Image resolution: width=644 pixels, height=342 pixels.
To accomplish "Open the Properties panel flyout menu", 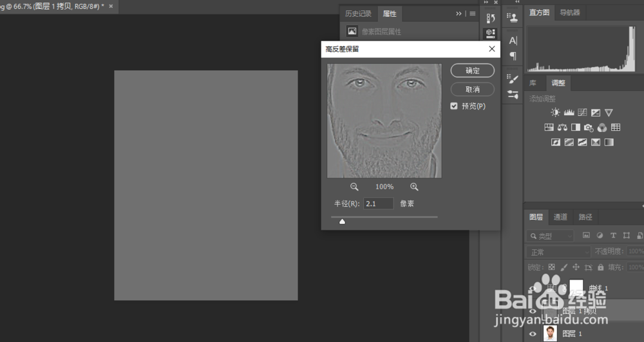I will [x=473, y=14].
